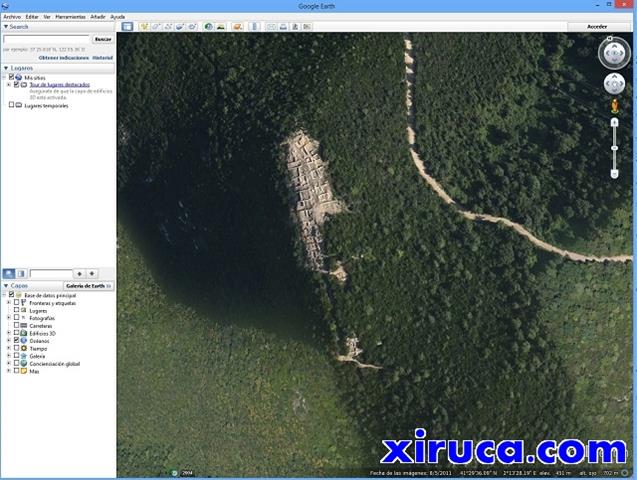Click the Buscar search button
The image size is (637, 480).
103,39
